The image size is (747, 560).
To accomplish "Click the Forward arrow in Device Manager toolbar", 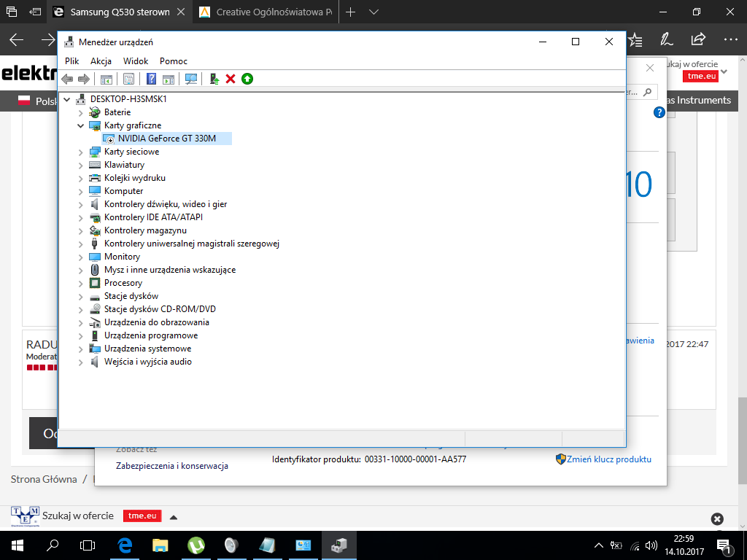I will [84, 79].
